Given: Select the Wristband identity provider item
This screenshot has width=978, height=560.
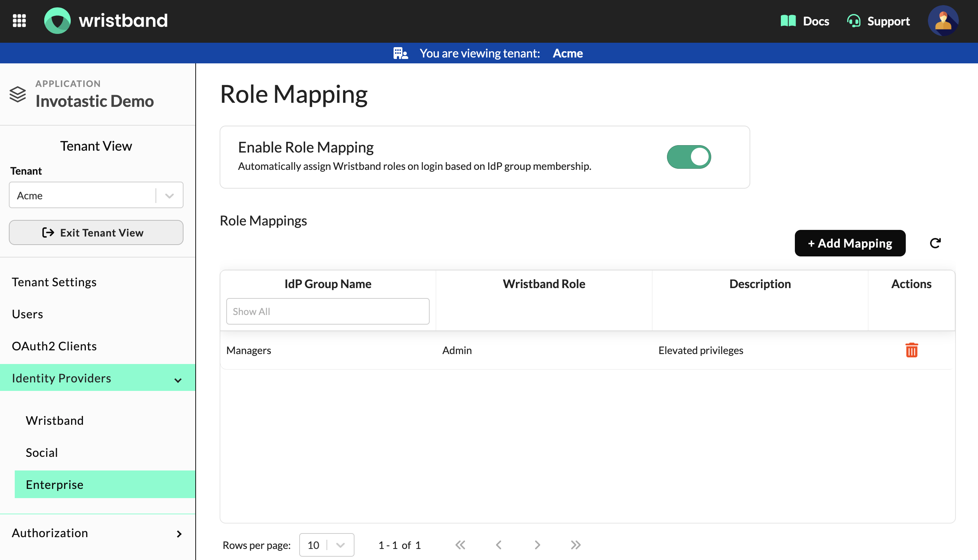Looking at the screenshot, I should click(x=55, y=420).
